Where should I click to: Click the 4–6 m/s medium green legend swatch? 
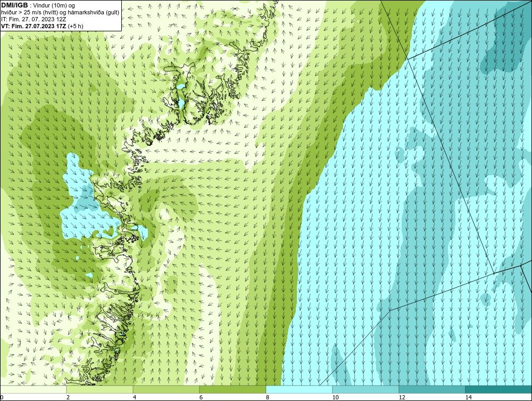(x=166, y=389)
